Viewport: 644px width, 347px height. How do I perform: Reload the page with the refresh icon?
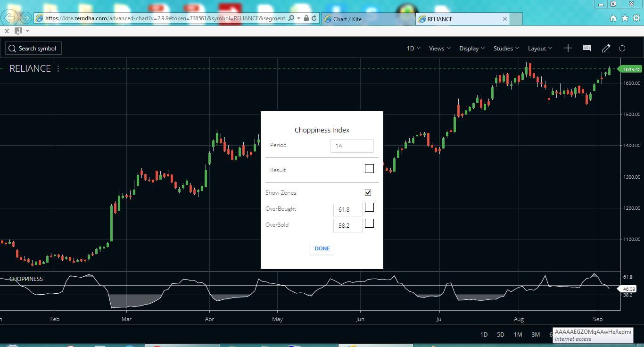314,18
